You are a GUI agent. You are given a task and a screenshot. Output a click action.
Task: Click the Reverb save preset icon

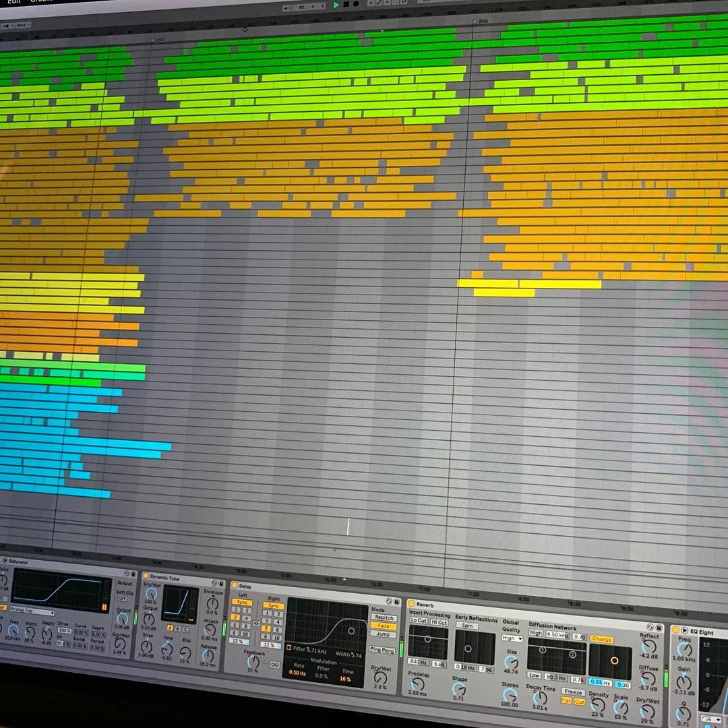(659, 628)
